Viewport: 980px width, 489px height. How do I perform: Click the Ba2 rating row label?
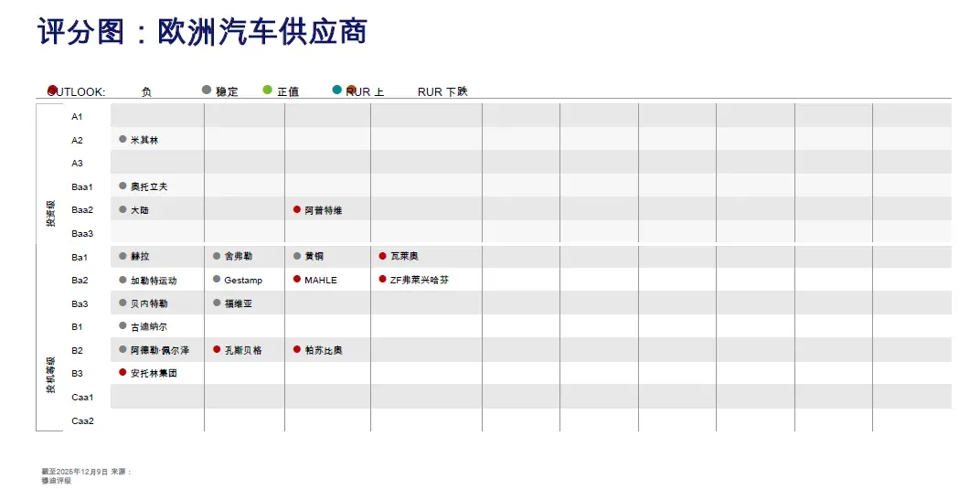tap(80, 280)
